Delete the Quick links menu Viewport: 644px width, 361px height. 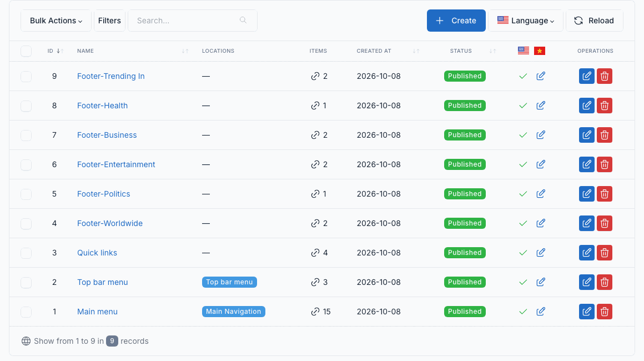(x=605, y=253)
